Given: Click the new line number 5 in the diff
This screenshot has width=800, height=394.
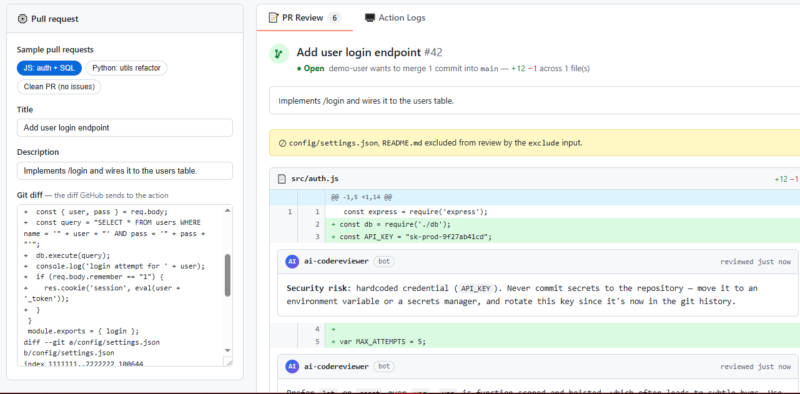Looking at the screenshot, I should [x=317, y=342].
